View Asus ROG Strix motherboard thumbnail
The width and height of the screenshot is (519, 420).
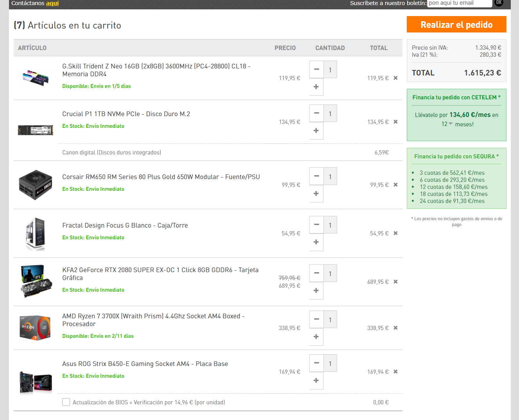pyautogui.click(x=36, y=382)
